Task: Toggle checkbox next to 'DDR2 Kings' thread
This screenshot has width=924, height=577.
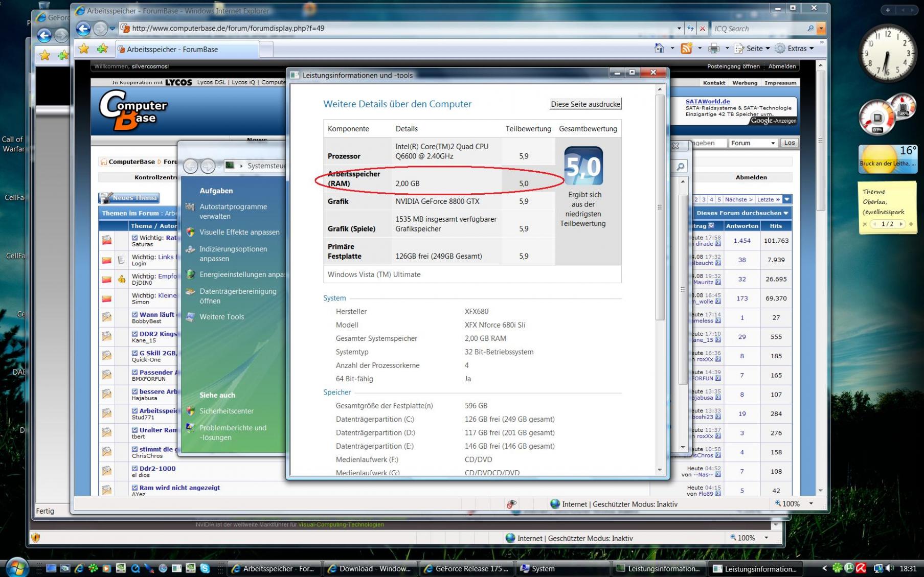Action: 134,334
